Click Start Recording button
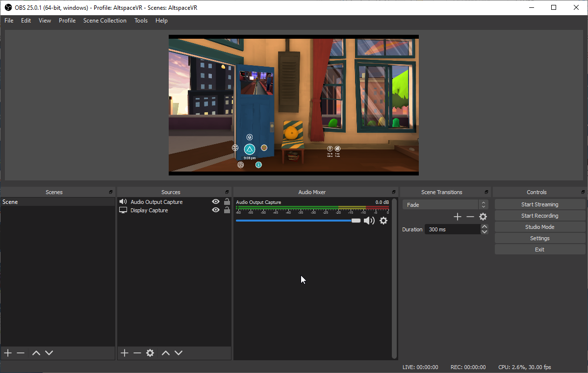The height and width of the screenshot is (373, 588). pyautogui.click(x=539, y=216)
